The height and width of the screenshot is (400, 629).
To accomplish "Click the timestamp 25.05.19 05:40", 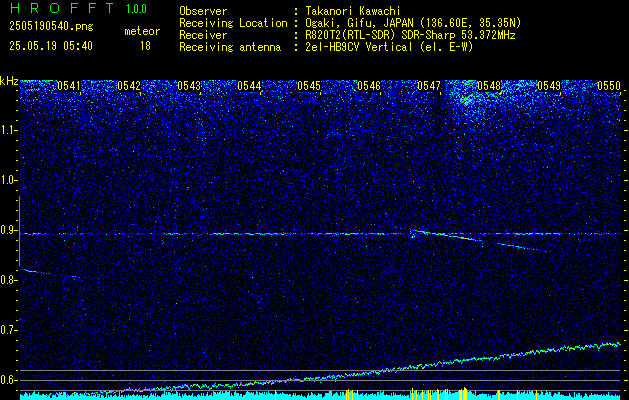I will pos(51,46).
